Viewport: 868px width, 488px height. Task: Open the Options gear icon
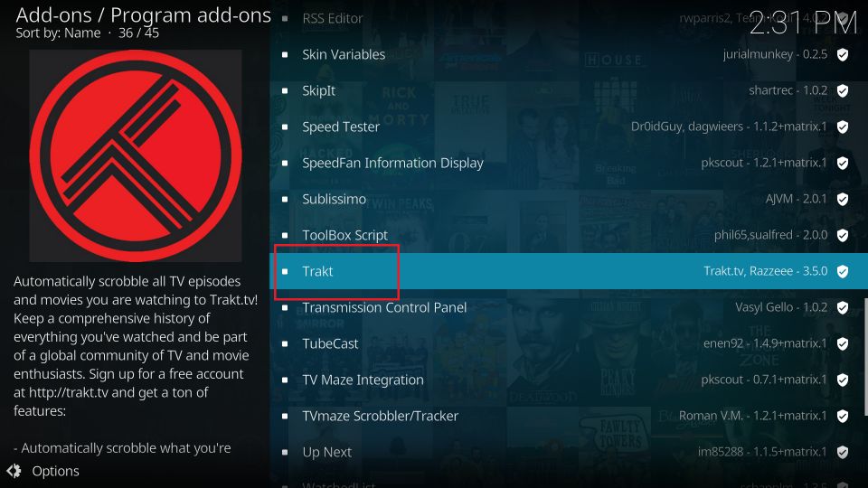coord(14,471)
